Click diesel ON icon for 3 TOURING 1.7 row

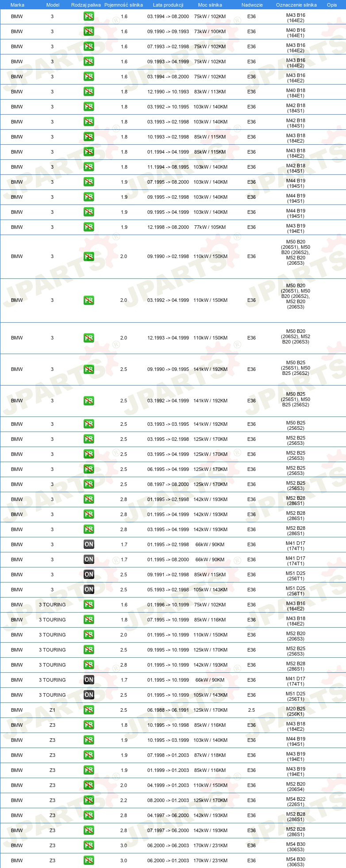point(89,680)
